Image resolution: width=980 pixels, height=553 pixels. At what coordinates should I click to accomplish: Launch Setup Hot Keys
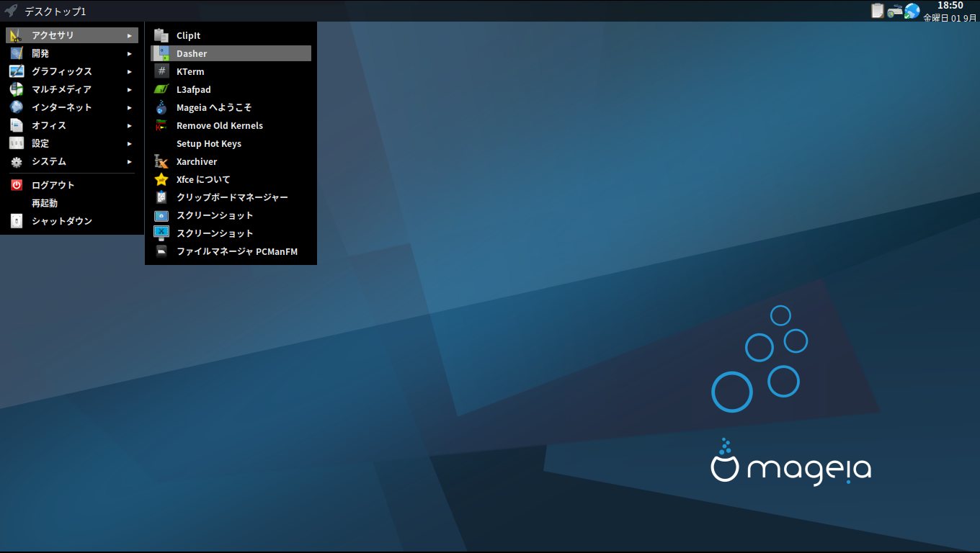pyautogui.click(x=231, y=143)
